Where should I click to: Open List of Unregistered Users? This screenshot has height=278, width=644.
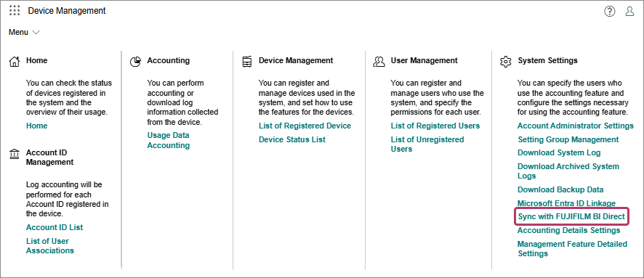coord(427,144)
